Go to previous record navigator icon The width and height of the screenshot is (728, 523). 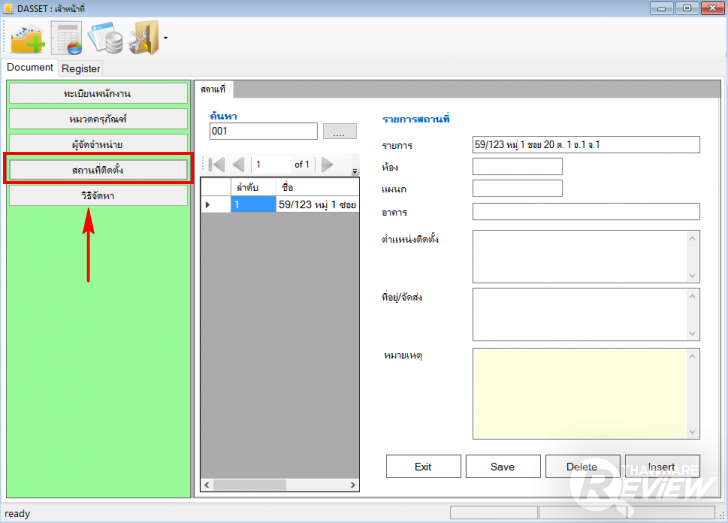click(x=238, y=164)
